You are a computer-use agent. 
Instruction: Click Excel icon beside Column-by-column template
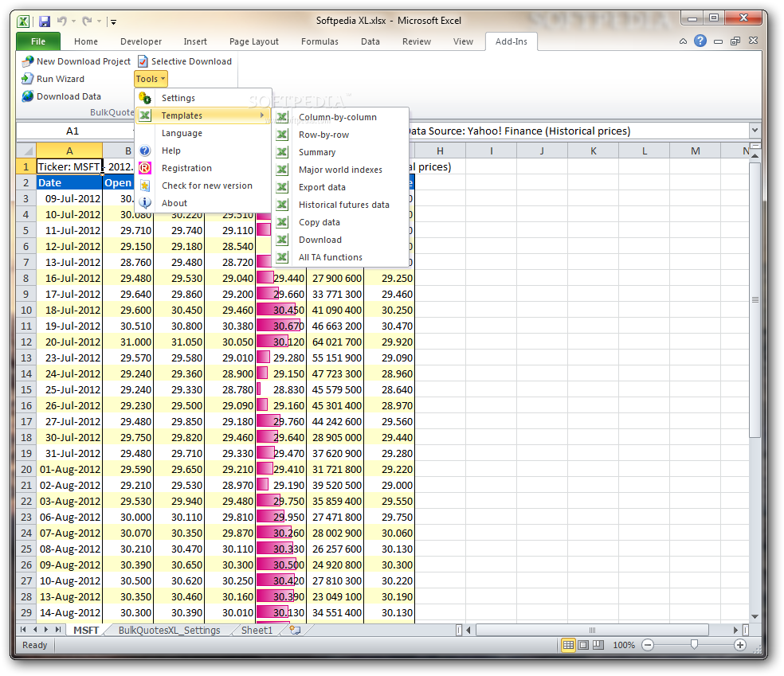coord(282,117)
